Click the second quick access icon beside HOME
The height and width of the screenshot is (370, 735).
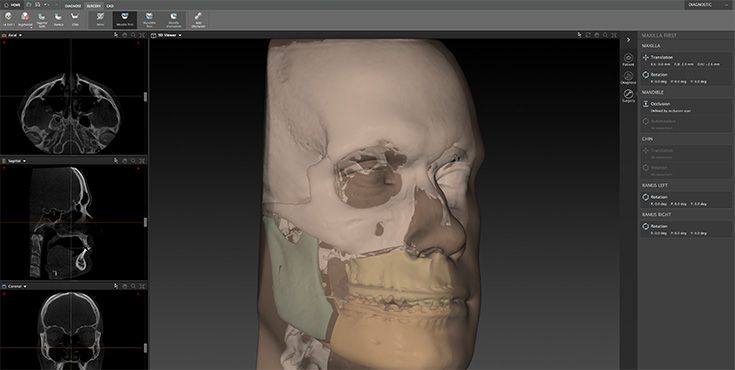click(38, 5)
